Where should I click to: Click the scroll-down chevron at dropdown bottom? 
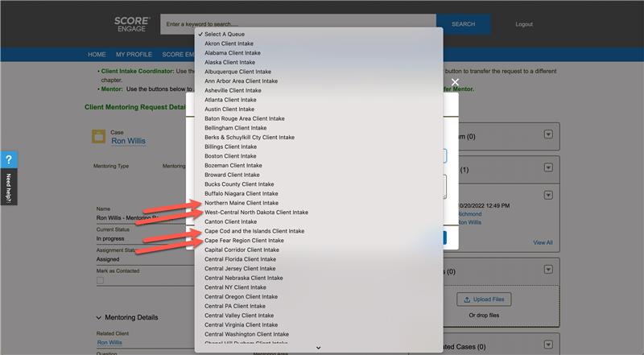319,348
